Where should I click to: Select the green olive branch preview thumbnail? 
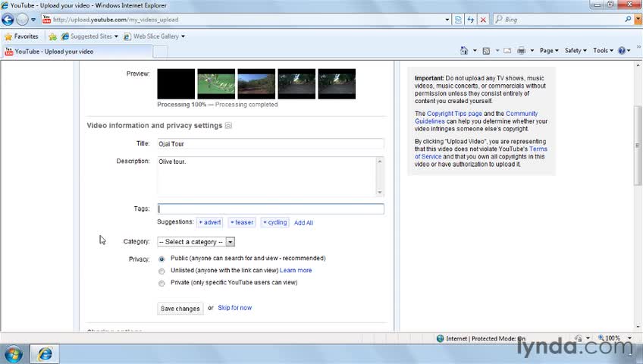pyautogui.click(x=216, y=84)
